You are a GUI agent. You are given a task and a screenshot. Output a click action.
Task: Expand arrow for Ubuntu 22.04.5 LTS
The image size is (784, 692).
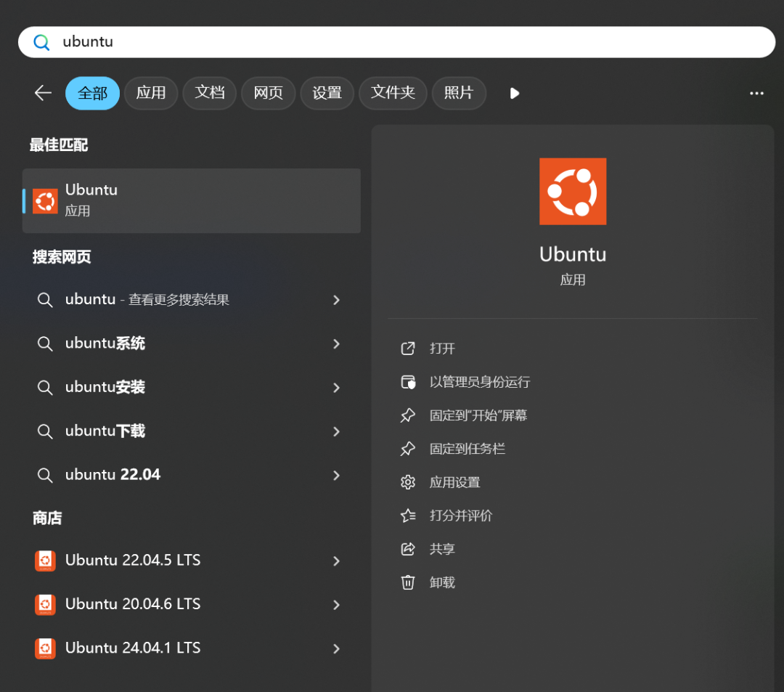(337, 561)
